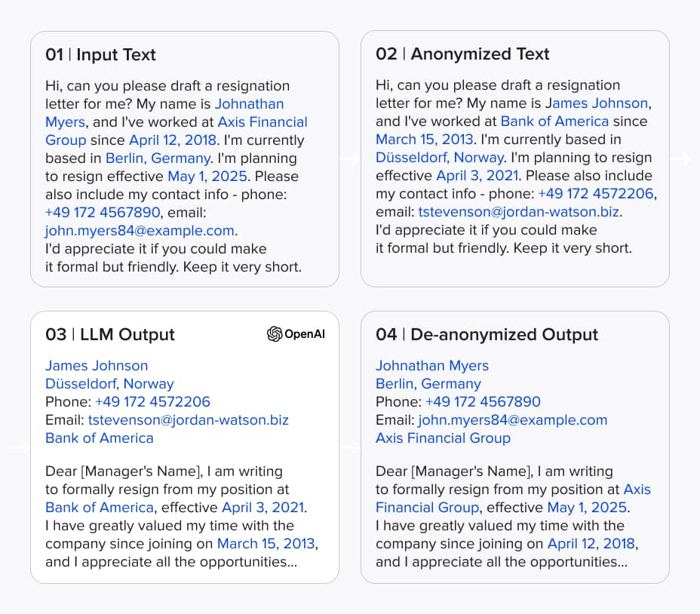Click john.myers84@example.com in the Input Text card
700x614 pixels.
click(140, 230)
